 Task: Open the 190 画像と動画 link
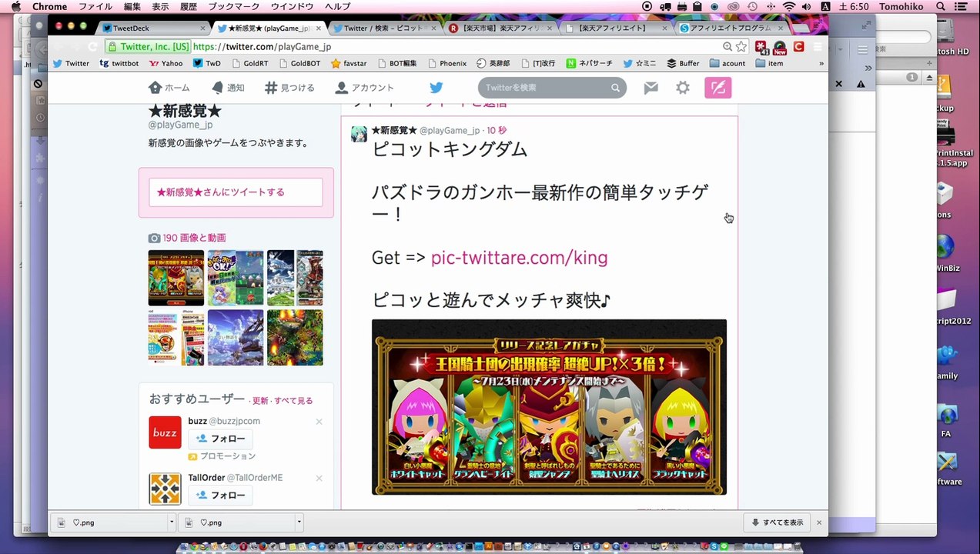[x=194, y=238]
